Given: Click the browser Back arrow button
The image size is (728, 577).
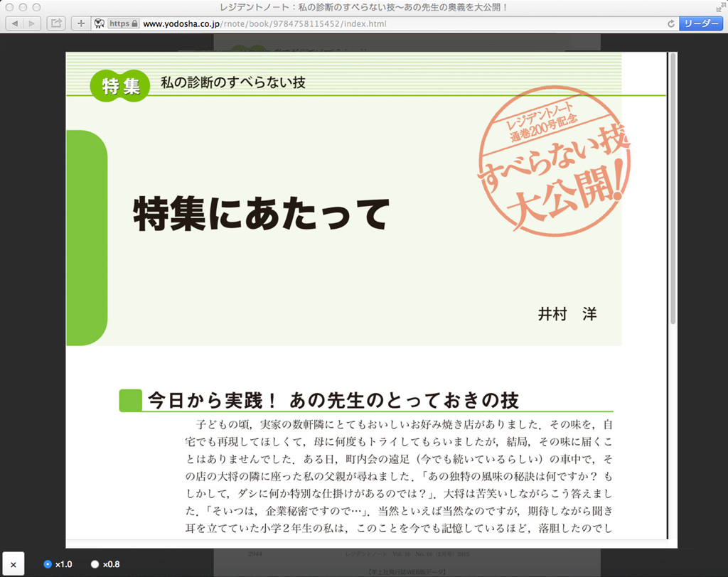Looking at the screenshot, I should coord(15,23).
